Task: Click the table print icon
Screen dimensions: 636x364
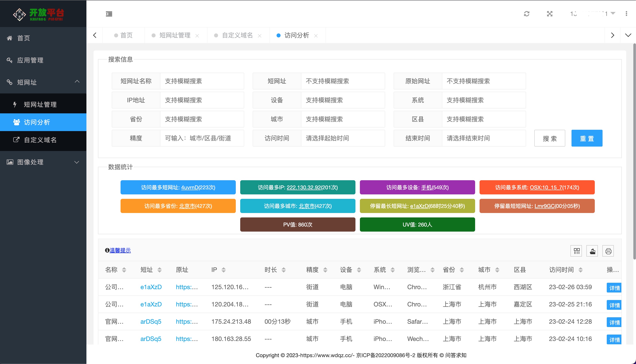Action: click(608, 251)
